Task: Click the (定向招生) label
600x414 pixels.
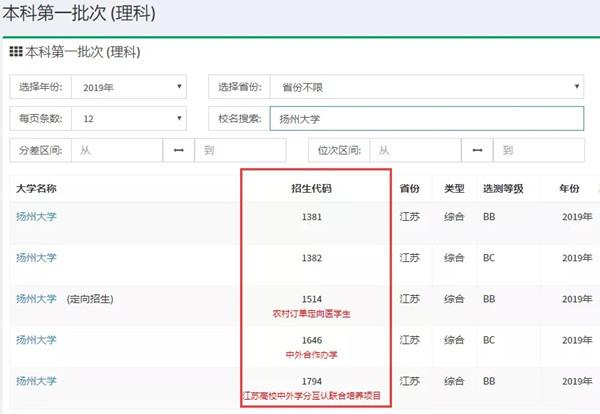Action: pos(90,299)
